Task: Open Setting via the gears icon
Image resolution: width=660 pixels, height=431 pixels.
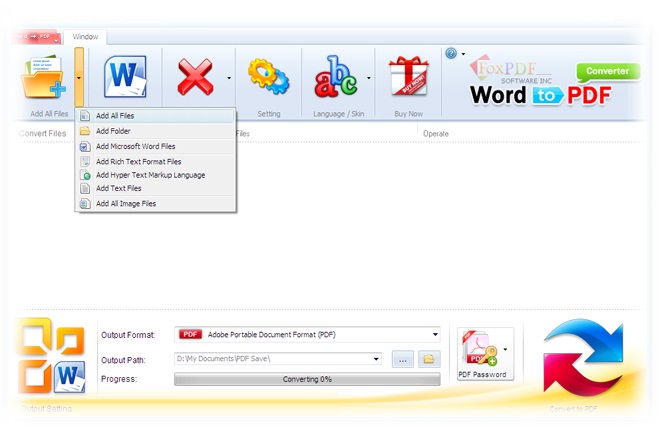Action: (x=269, y=77)
